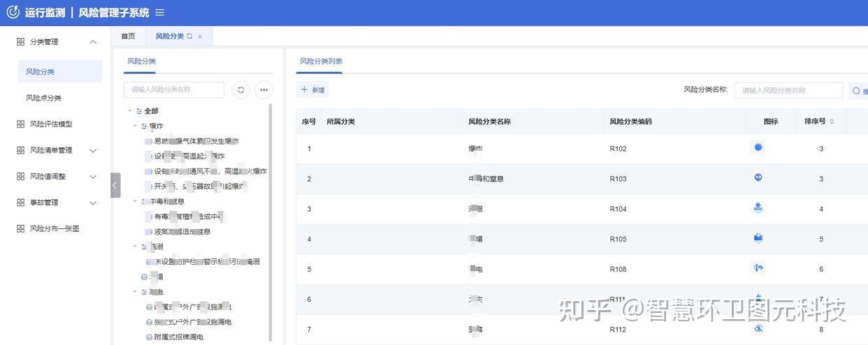This screenshot has height=345, width=868.
Task: Click the 风险分类名称 filter input on the right
Action: point(788,91)
